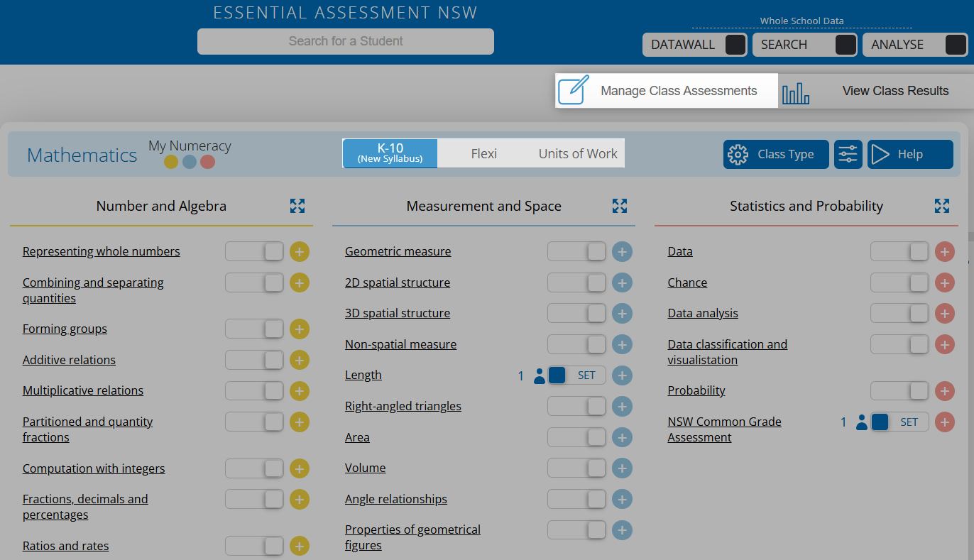
Task: Click the plus icon beside Data analysis
Action: coord(944,313)
